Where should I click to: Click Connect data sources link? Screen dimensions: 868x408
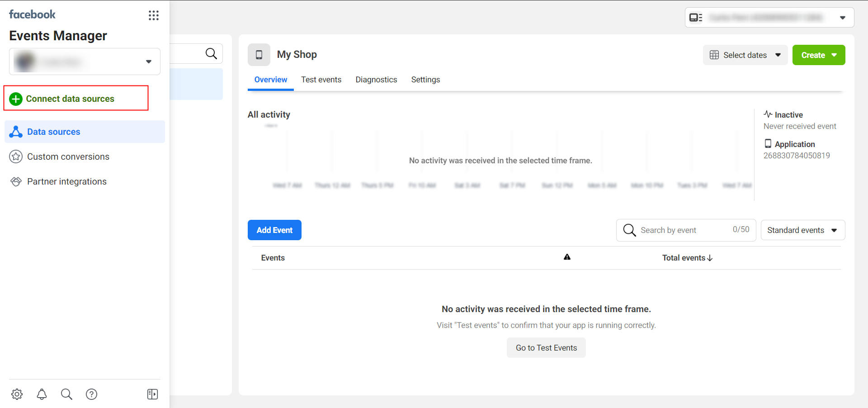(70, 99)
